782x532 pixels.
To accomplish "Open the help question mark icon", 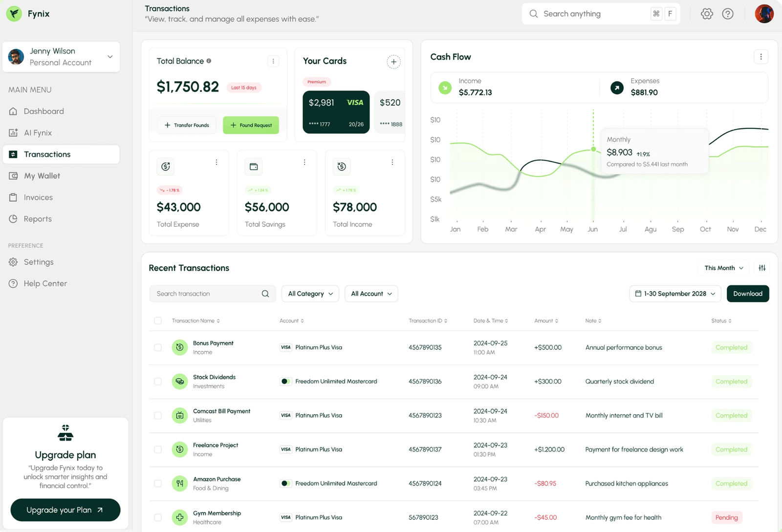I will tap(728, 14).
